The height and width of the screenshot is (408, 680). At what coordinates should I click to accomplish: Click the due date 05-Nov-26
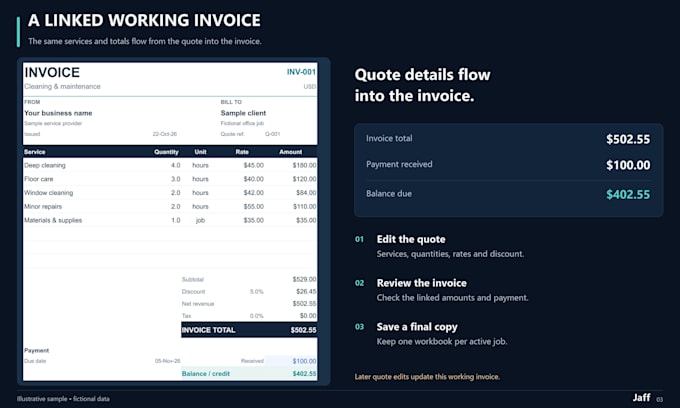click(167, 361)
